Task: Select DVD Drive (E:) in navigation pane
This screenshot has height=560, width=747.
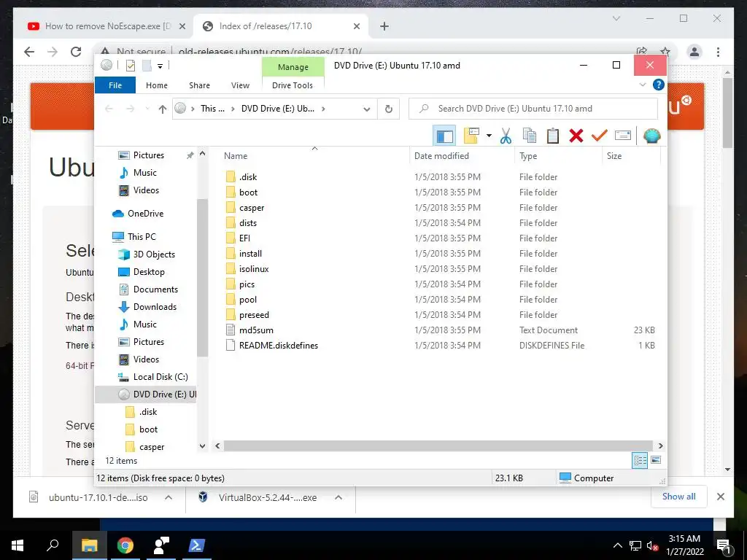Action: [x=146, y=394]
